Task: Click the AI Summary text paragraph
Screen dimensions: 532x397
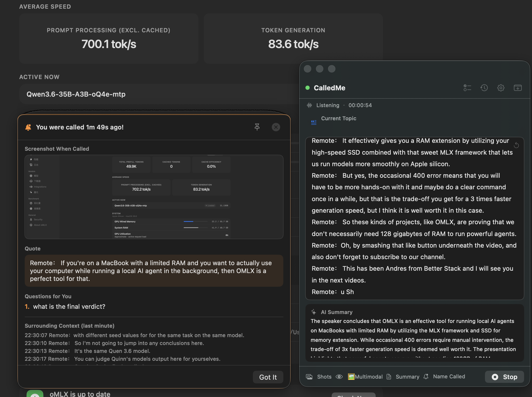Action: coord(414,338)
